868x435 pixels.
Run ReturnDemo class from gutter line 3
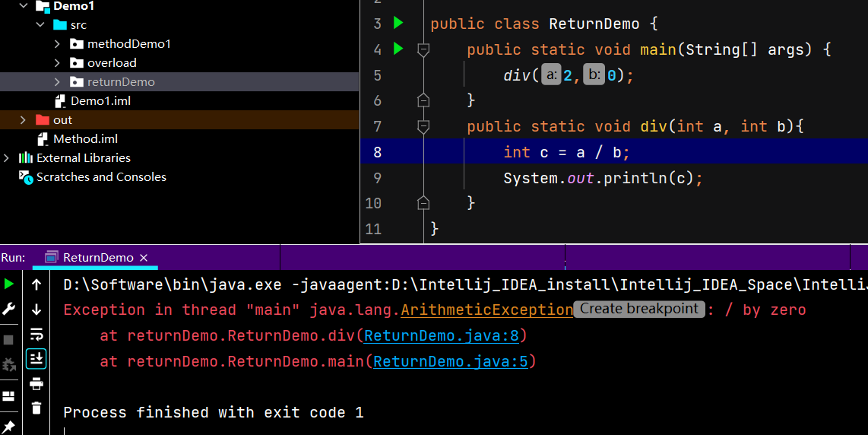pos(398,24)
